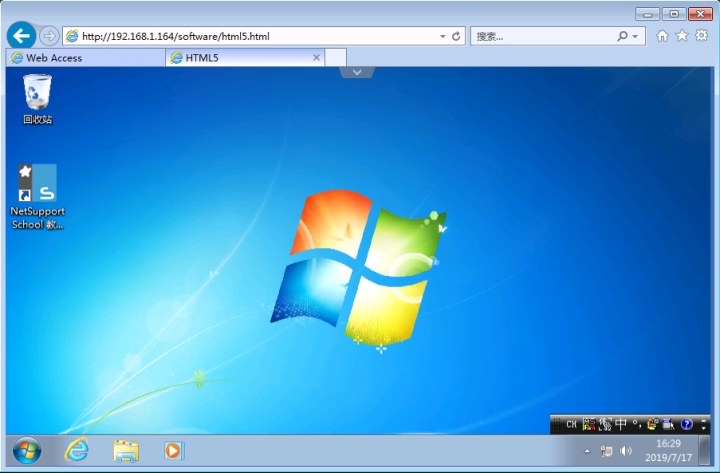The height and width of the screenshot is (473, 720).
Task: Click the browser Forward arrow button
Action: click(x=49, y=36)
